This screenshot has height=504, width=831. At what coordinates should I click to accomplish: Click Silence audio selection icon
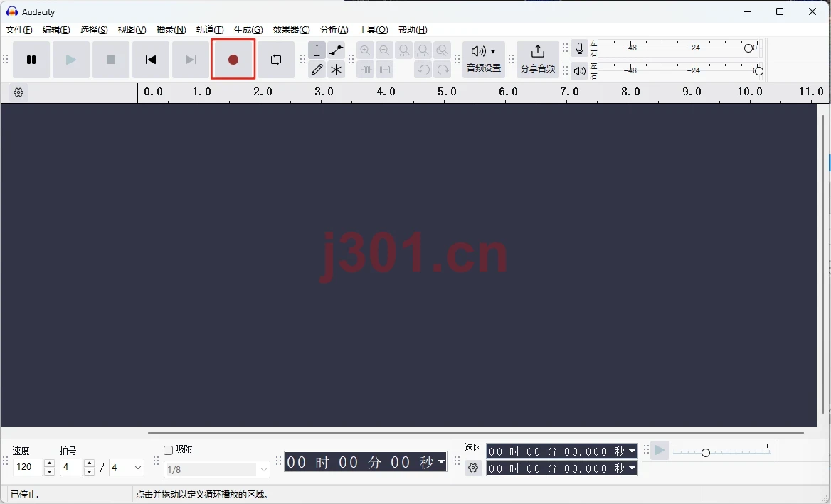[384, 70]
